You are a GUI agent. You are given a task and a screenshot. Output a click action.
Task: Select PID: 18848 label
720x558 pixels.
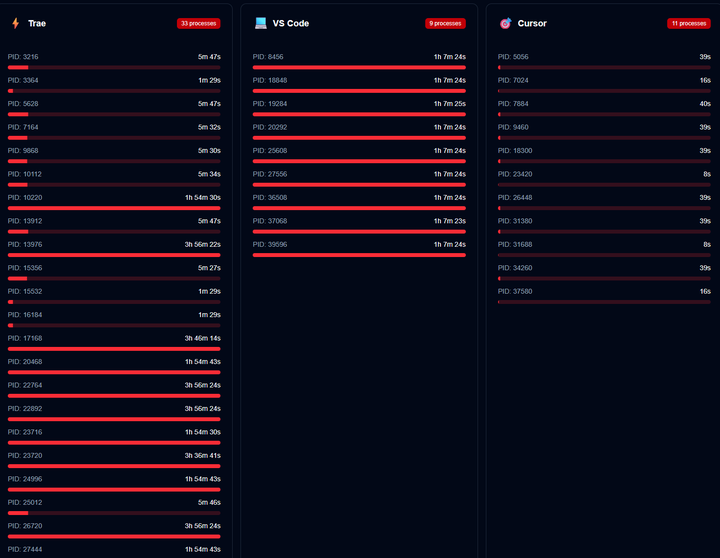coord(270,80)
